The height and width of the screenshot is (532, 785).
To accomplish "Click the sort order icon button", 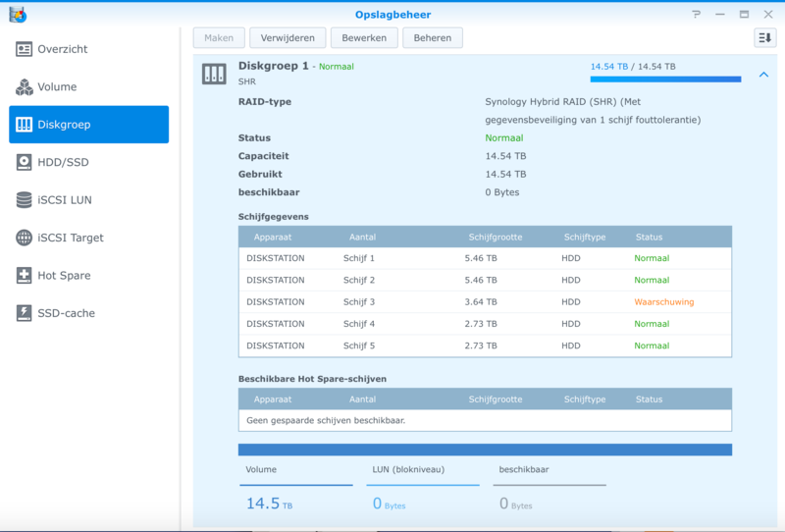I will [764, 38].
